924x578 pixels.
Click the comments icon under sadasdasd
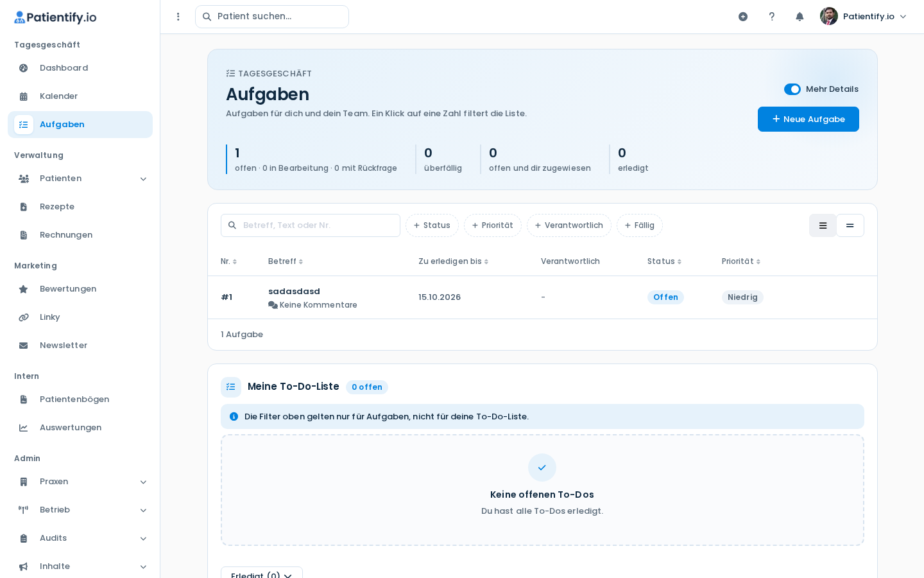[273, 305]
